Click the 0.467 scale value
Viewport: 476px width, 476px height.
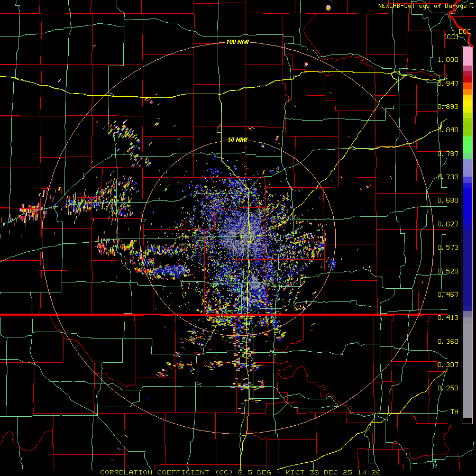tap(448, 294)
